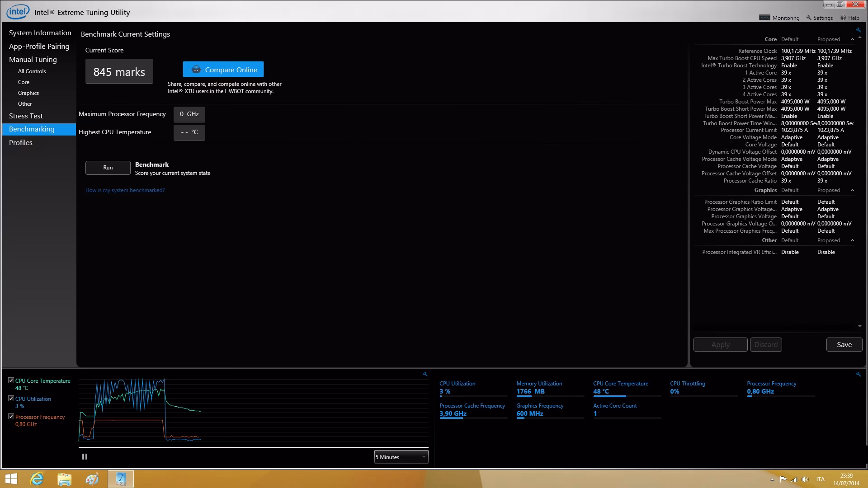Click the Processor Cache Ratio row
This screenshot has height=488, width=868.
(776, 181)
